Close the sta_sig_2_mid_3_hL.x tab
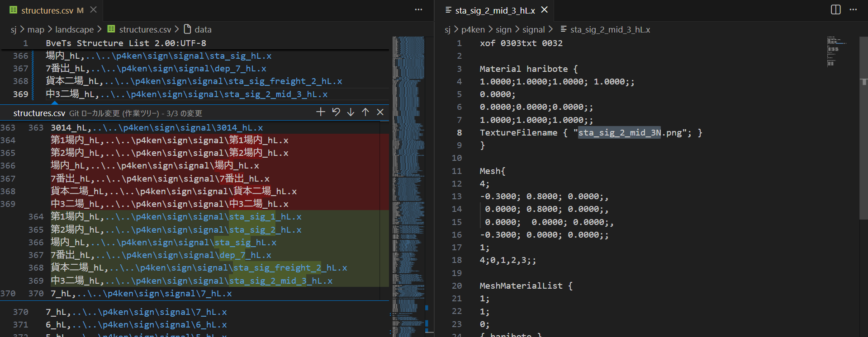Screen dimensions: 868x337 point(545,10)
